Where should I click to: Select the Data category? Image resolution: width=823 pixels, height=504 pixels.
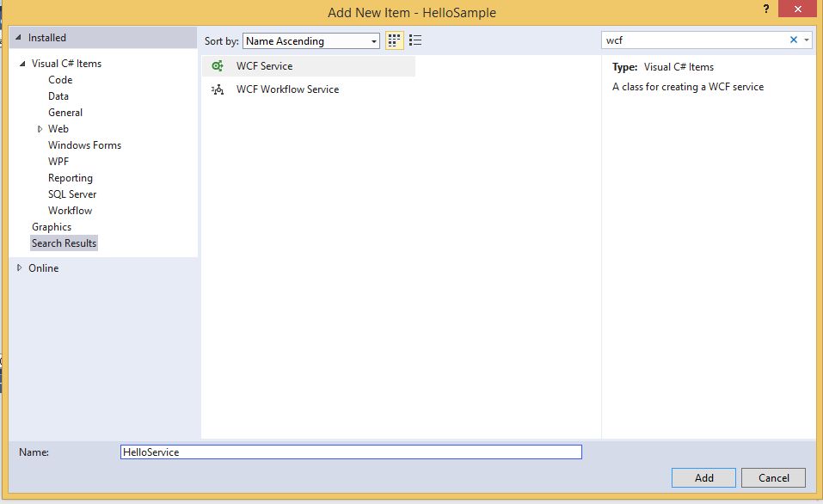click(58, 96)
